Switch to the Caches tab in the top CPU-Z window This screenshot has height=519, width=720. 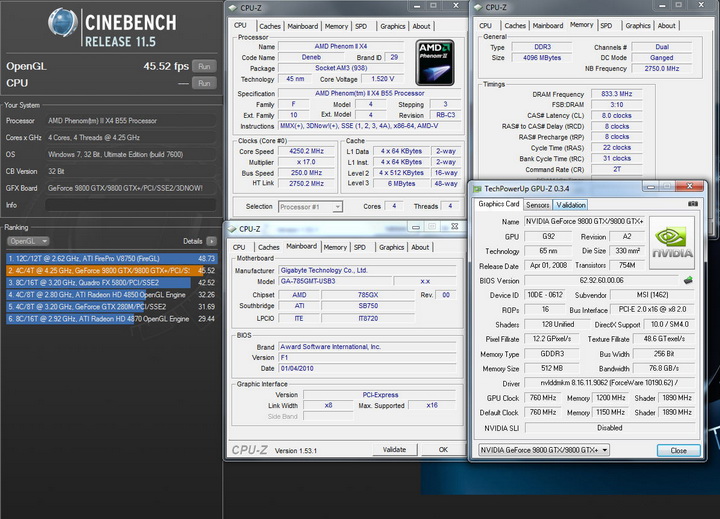click(x=270, y=26)
